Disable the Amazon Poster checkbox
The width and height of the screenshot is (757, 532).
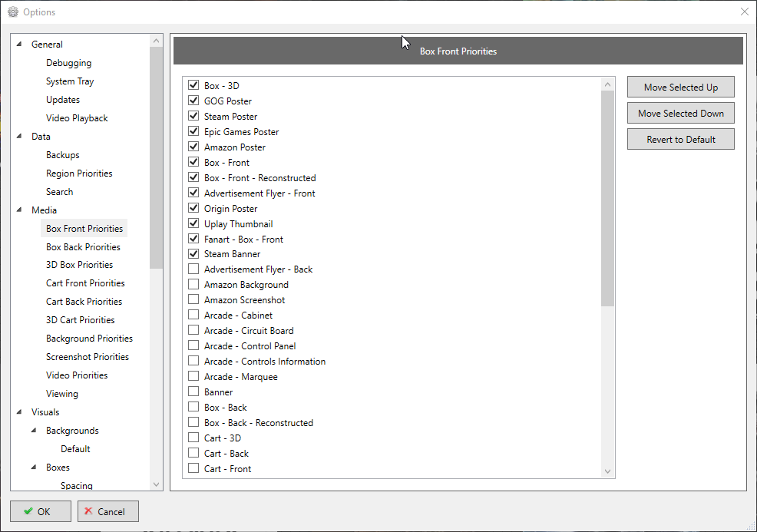(x=193, y=147)
